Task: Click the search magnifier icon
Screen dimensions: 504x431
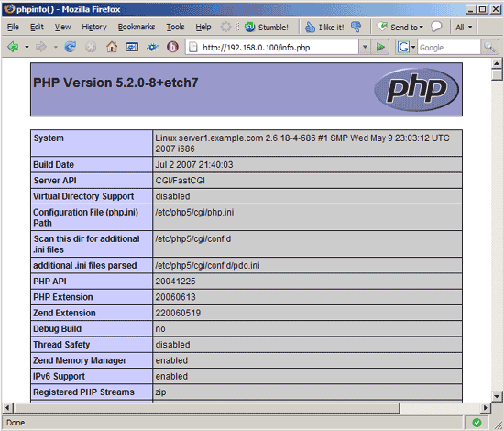Action: coord(489,48)
